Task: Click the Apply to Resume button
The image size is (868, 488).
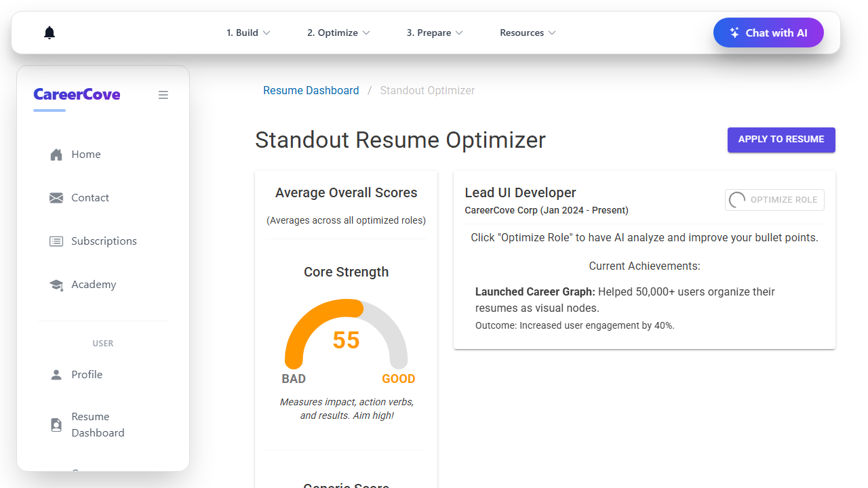Action: (x=781, y=140)
